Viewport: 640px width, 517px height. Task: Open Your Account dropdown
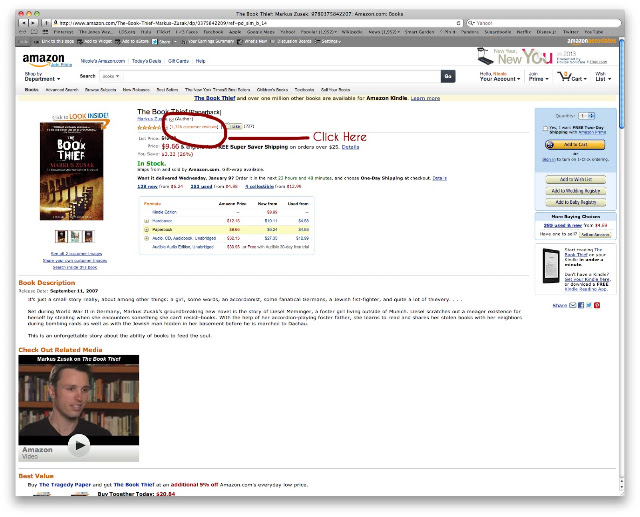(500, 76)
